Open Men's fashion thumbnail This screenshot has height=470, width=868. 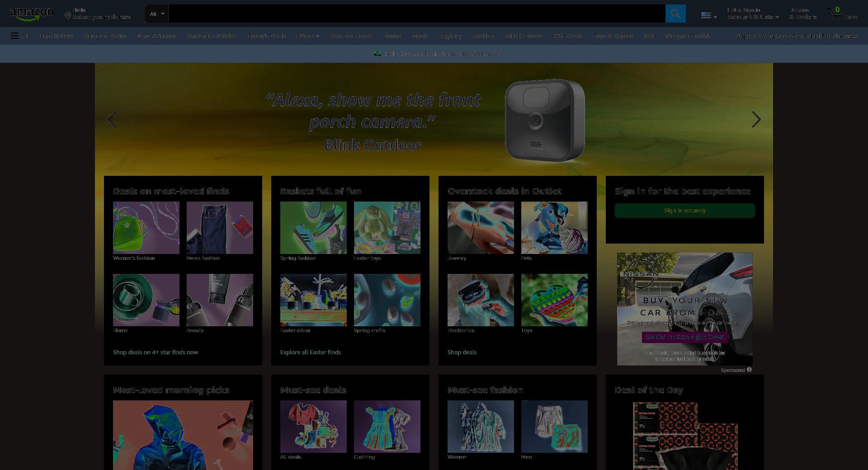pyautogui.click(x=220, y=228)
